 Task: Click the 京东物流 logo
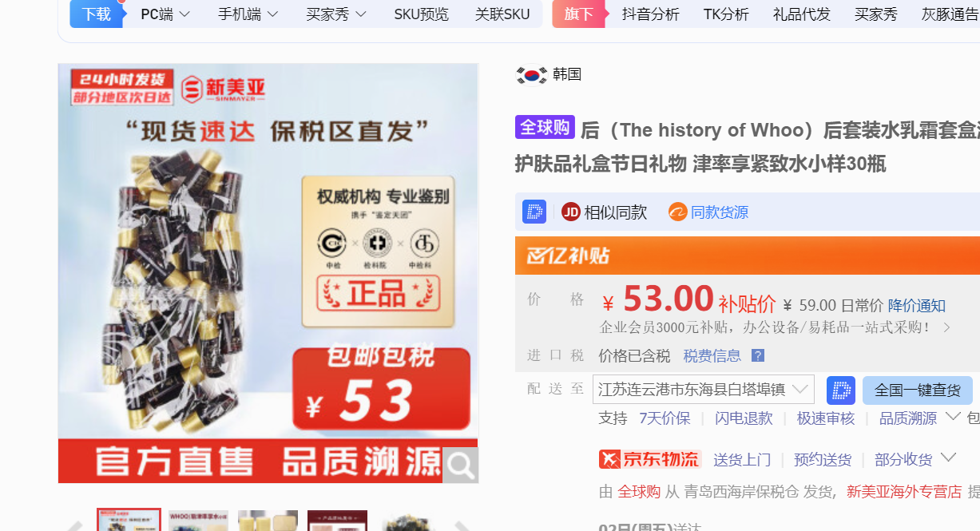click(649, 459)
